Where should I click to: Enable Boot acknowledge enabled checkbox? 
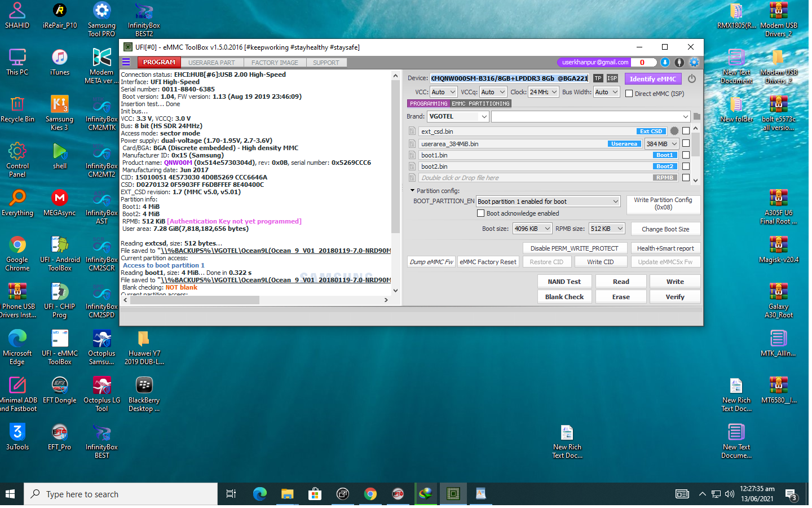pos(481,213)
